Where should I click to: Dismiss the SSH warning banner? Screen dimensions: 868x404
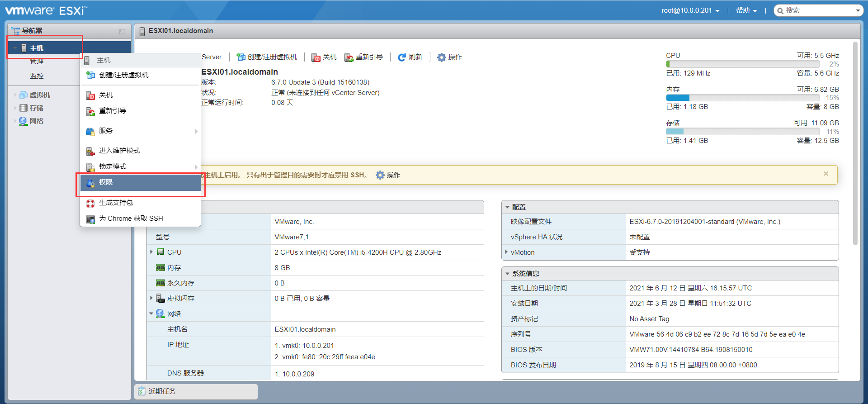click(826, 174)
